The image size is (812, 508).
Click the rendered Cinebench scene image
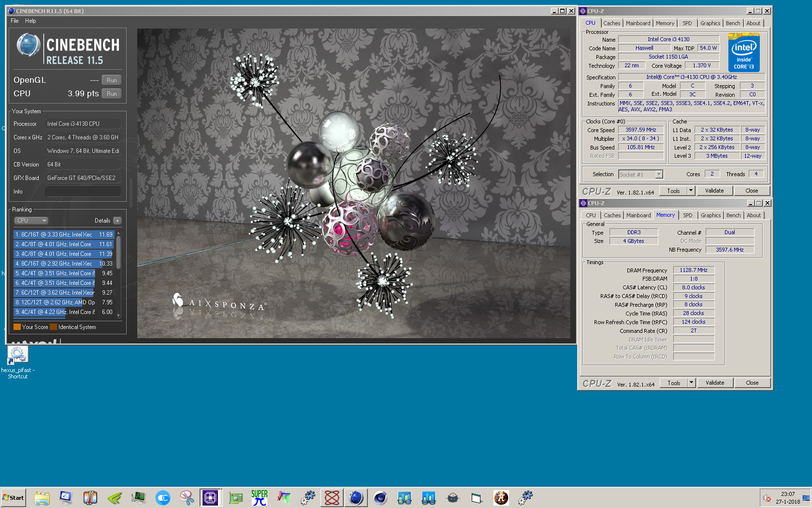click(354, 183)
